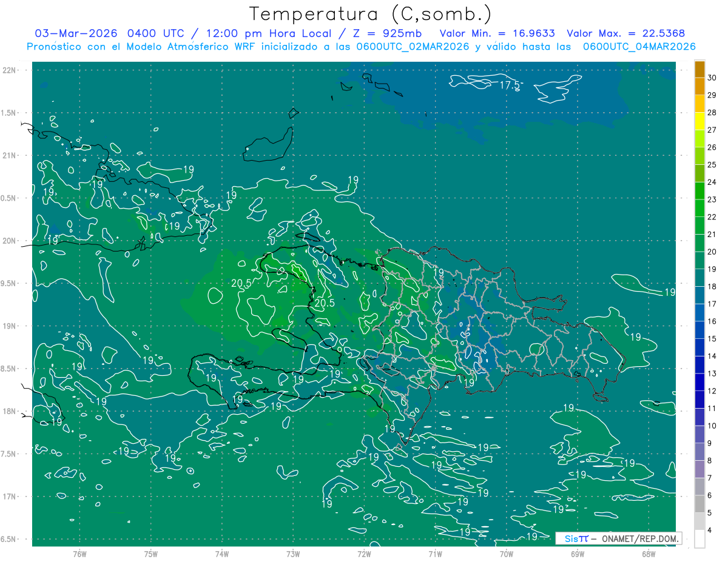Click the legend value '7'
The height and width of the screenshot is (562, 728).
[710, 478]
